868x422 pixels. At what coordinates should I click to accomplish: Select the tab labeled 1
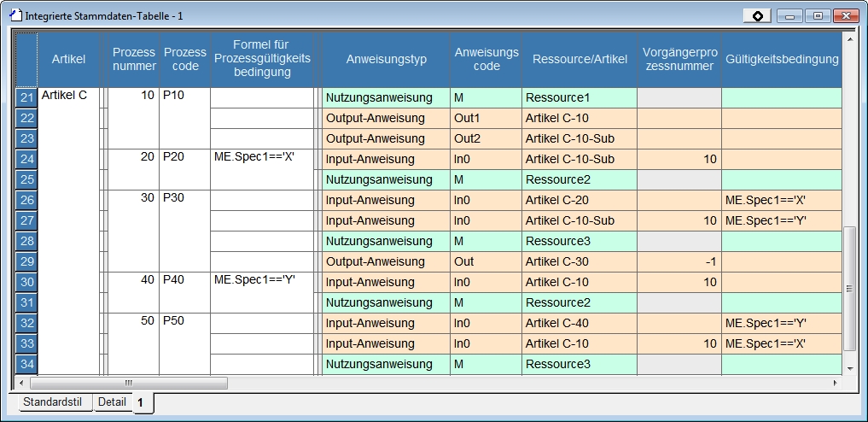pyautogui.click(x=143, y=402)
